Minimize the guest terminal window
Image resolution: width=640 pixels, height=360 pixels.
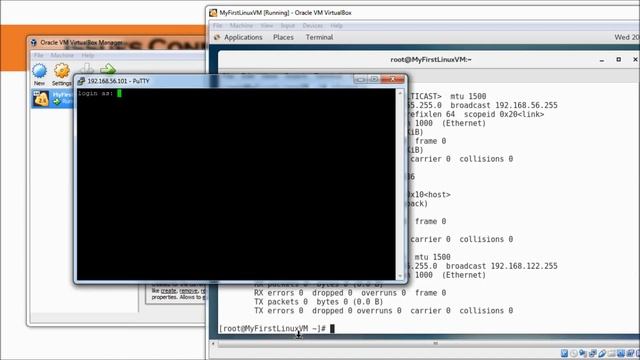pyautogui.click(x=602, y=60)
